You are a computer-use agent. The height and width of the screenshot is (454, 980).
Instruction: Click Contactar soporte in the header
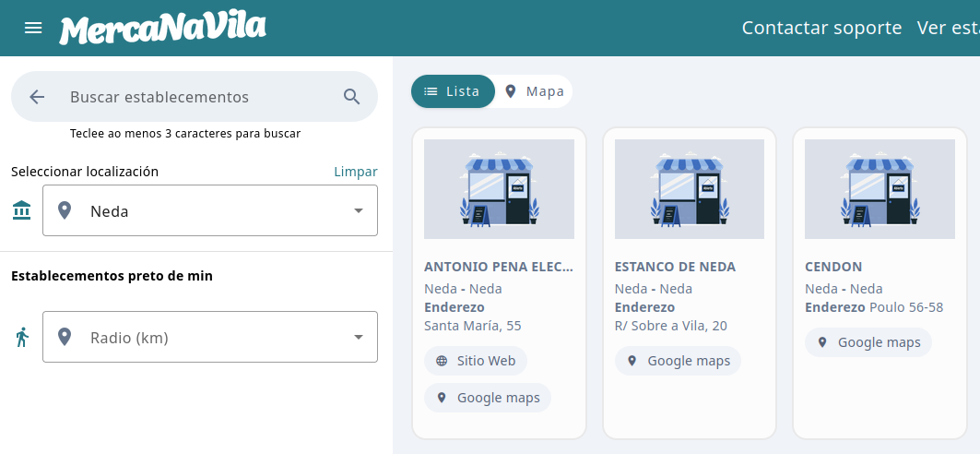point(821,28)
